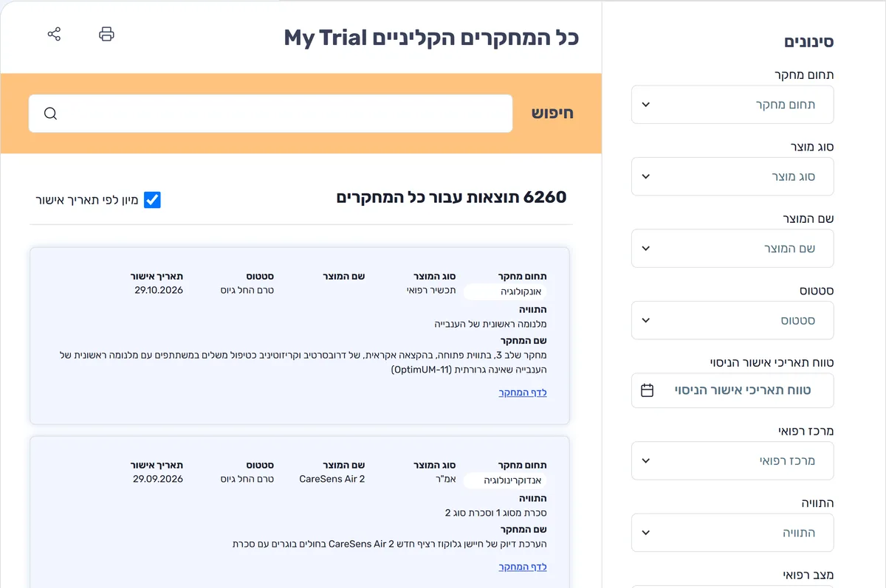Click the OptimUM-11 phase 3 study name text
The width and height of the screenshot is (886, 588).
point(303,362)
